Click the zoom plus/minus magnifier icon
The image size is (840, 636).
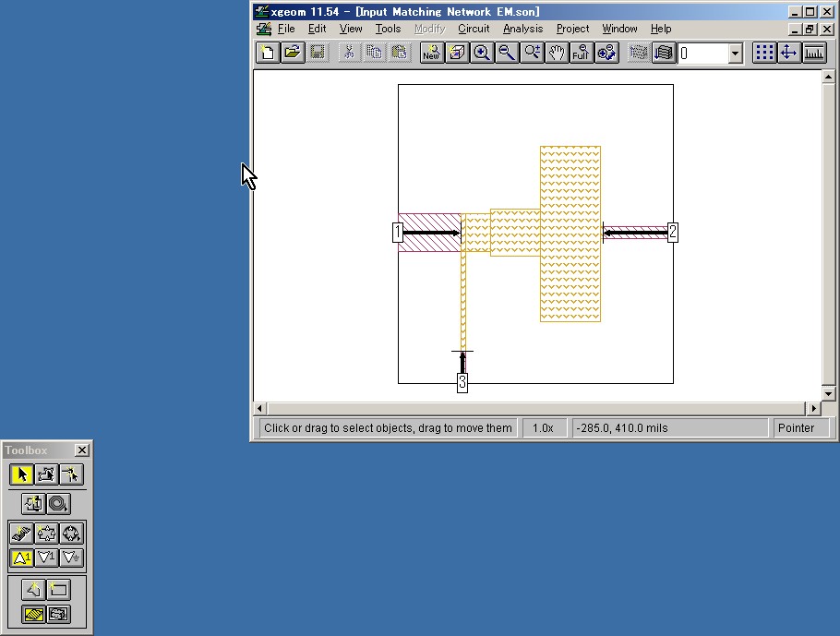[532, 53]
